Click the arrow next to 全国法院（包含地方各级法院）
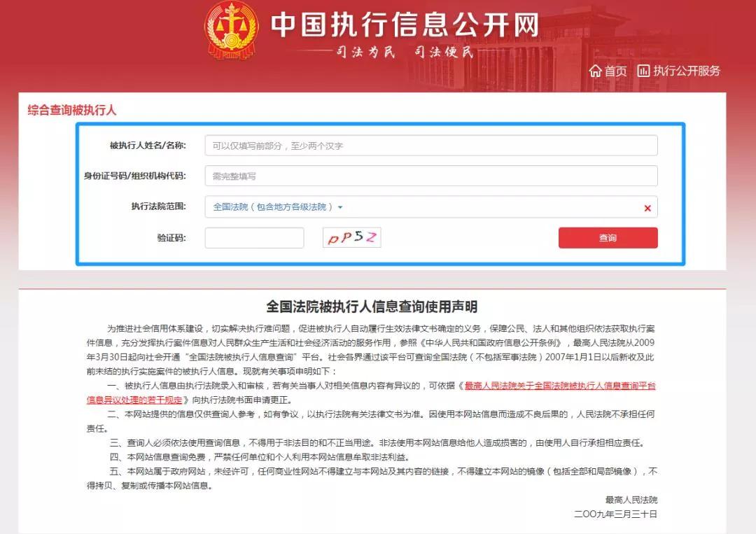Screen dimensions: 756x534 tap(340, 207)
